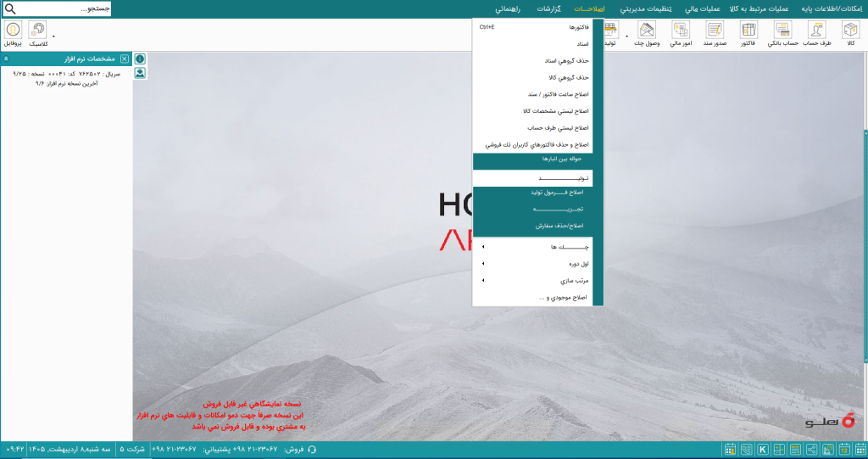Click the date سه شنبه 8 اردیبهشت 1405

(70, 449)
